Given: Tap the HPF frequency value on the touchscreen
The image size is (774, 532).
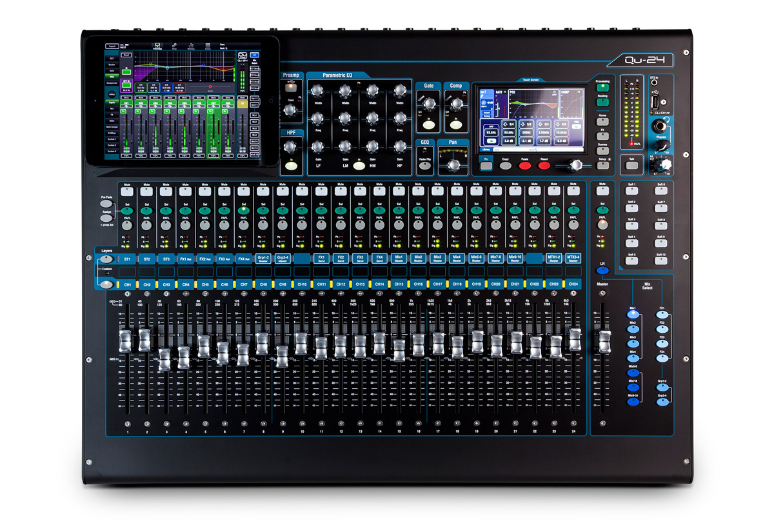Looking at the screenshot, I should click(x=491, y=132).
